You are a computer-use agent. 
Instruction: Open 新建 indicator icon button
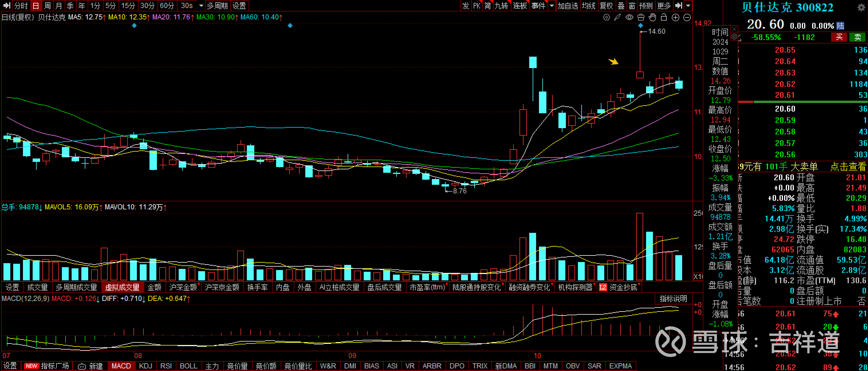click(x=90, y=366)
